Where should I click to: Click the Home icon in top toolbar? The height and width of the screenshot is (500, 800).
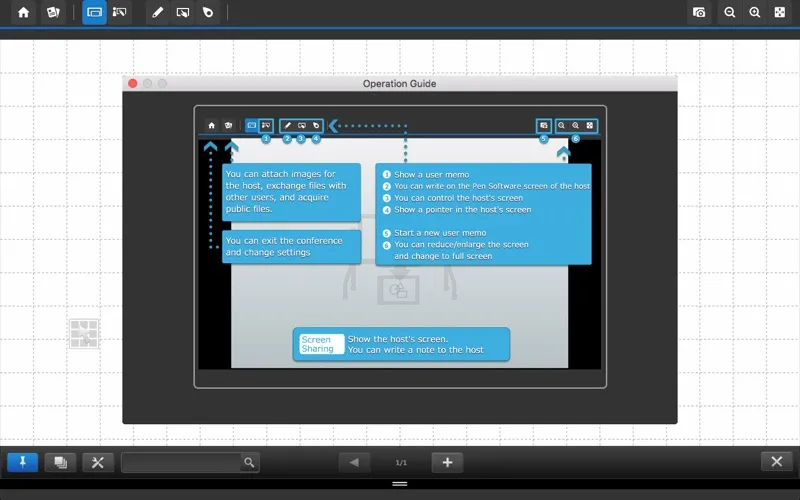[x=23, y=13]
